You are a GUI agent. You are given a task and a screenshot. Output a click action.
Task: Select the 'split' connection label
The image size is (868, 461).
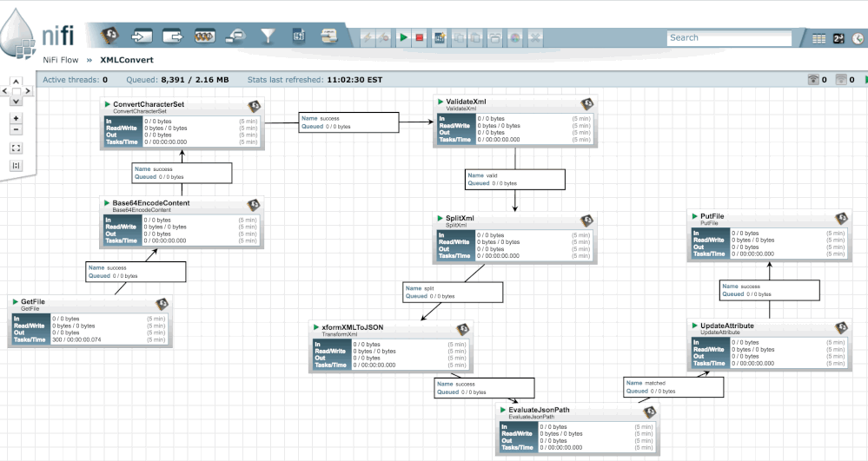pyautogui.click(x=453, y=293)
